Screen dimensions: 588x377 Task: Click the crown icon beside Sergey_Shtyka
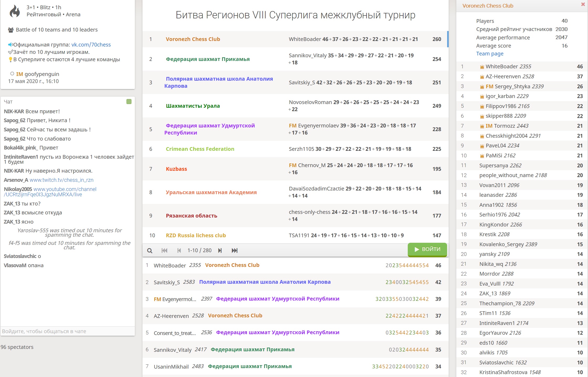pyautogui.click(x=482, y=87)
